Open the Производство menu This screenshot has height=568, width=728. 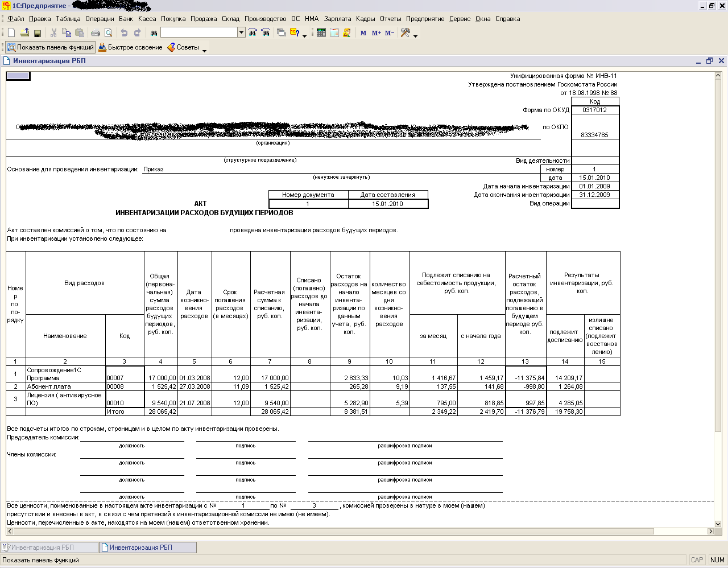coord(265,19)
